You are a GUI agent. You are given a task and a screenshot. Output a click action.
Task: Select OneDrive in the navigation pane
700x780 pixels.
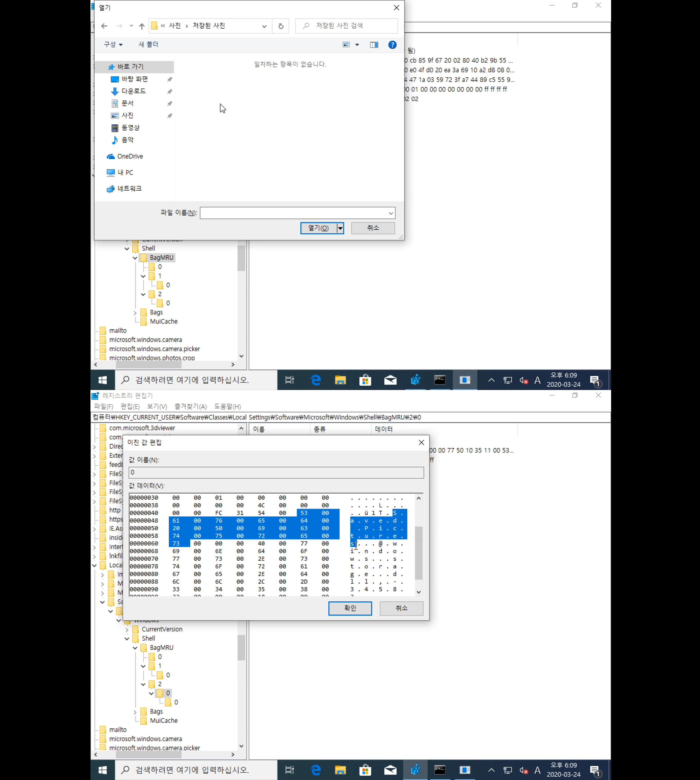pos(130,156)
